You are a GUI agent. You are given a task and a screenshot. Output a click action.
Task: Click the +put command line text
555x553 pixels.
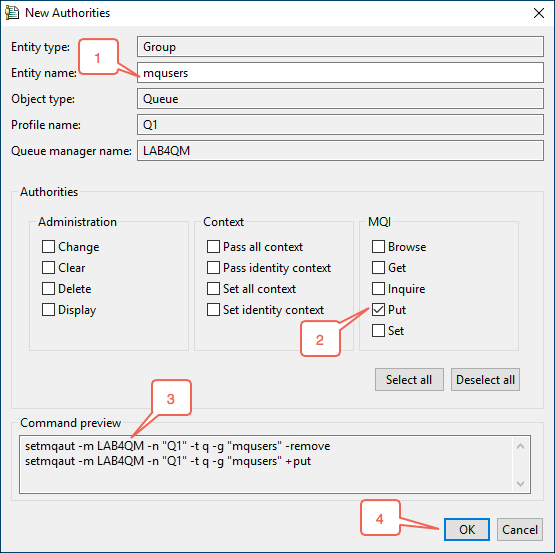(168, 461)
